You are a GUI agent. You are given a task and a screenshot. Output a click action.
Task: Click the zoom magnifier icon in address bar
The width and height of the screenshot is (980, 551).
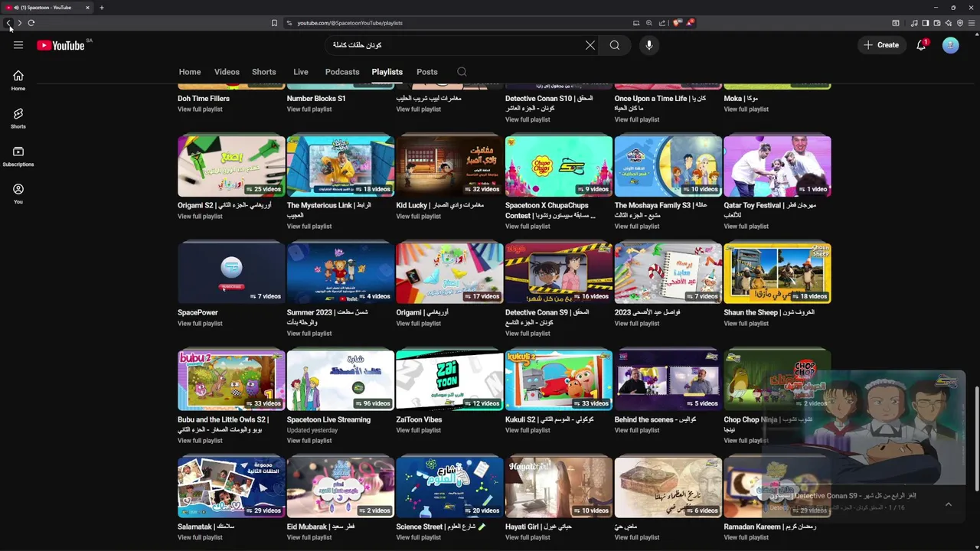tap(649, 23)
